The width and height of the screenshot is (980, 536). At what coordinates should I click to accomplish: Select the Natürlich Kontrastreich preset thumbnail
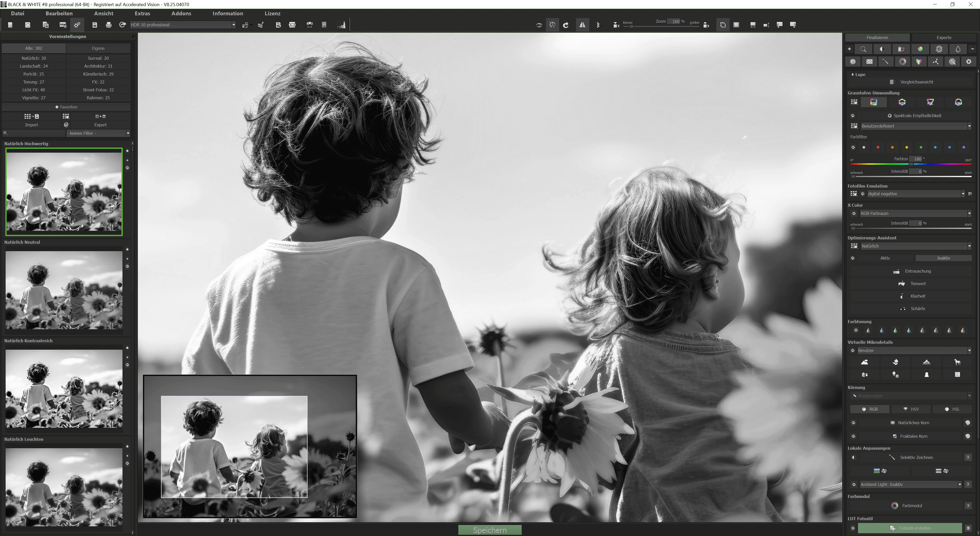pos(64,388)
